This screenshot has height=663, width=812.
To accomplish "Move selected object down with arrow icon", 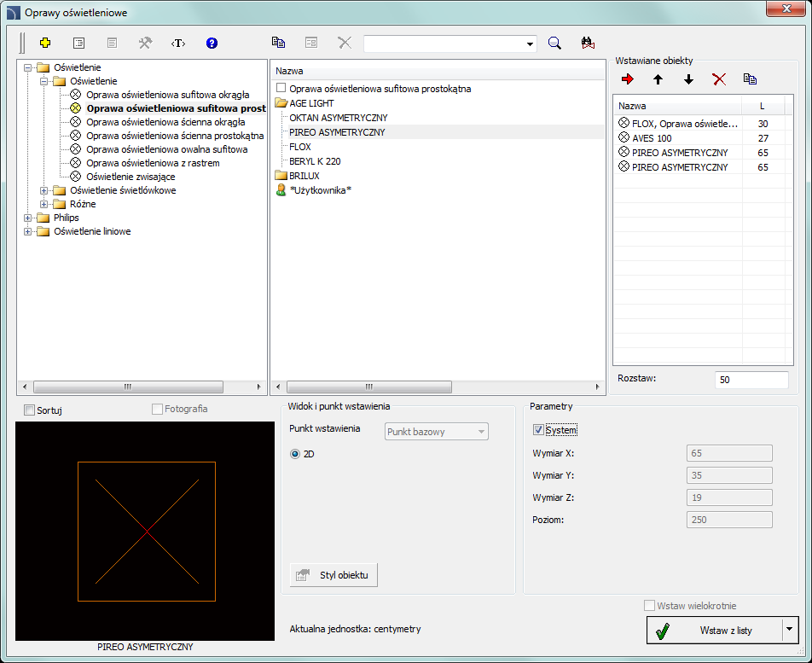I will coord(689,79).
